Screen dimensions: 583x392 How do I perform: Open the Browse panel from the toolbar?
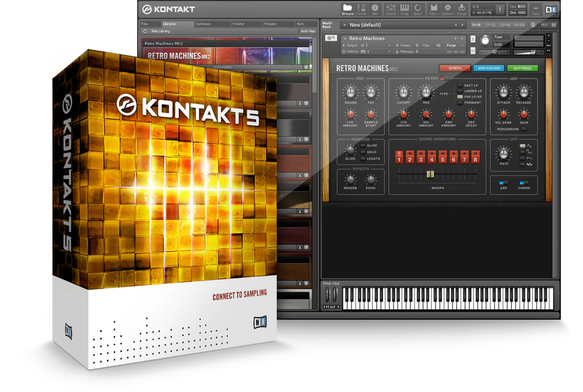pyautogui.click(x=348, y=10)
